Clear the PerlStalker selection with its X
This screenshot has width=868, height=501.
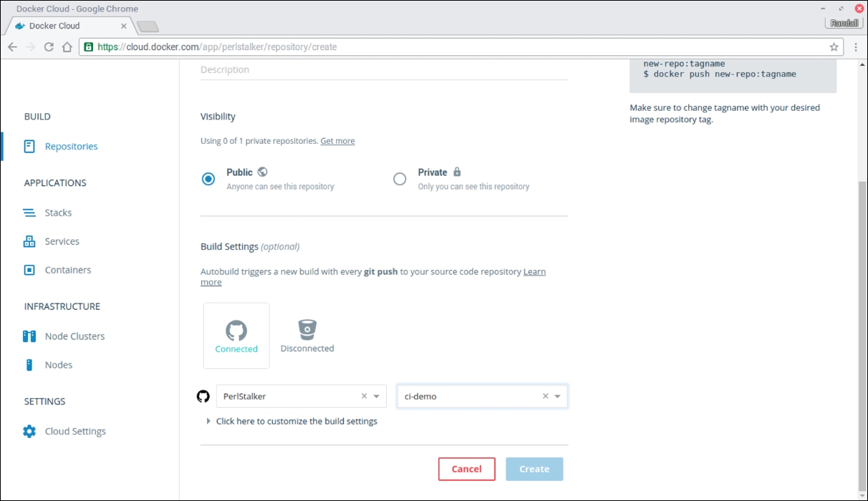364,396
